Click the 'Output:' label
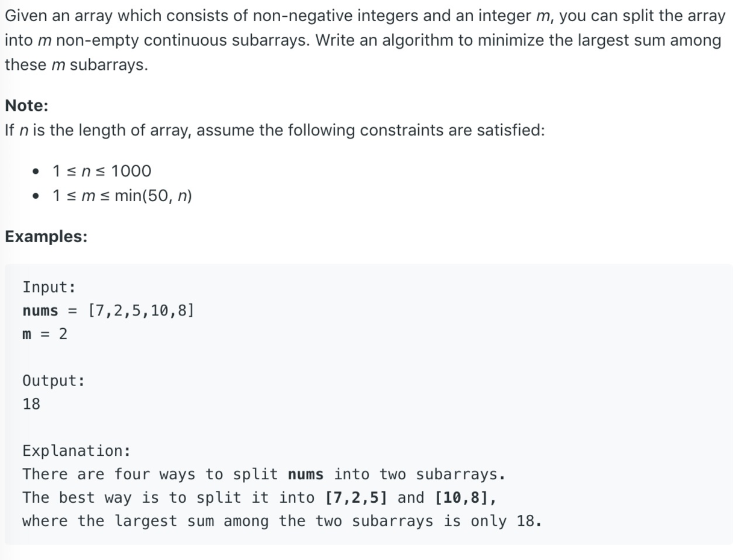The image size is (747, 560). click(x=54, y=381)
